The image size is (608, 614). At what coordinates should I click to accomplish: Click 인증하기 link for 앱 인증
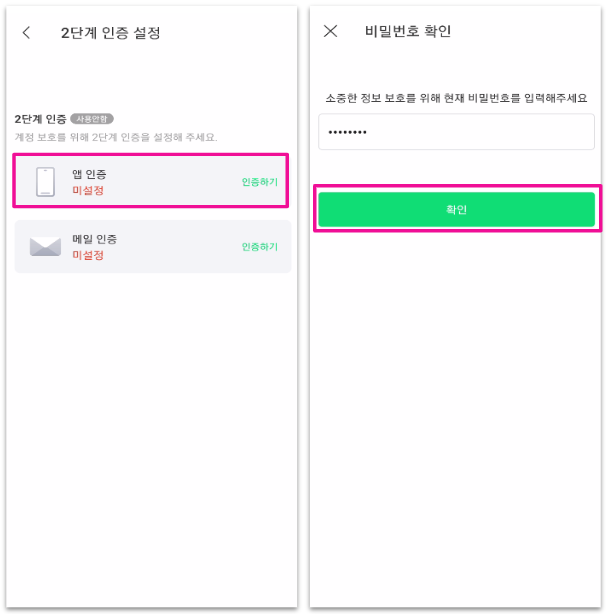(x=259, y=182)
